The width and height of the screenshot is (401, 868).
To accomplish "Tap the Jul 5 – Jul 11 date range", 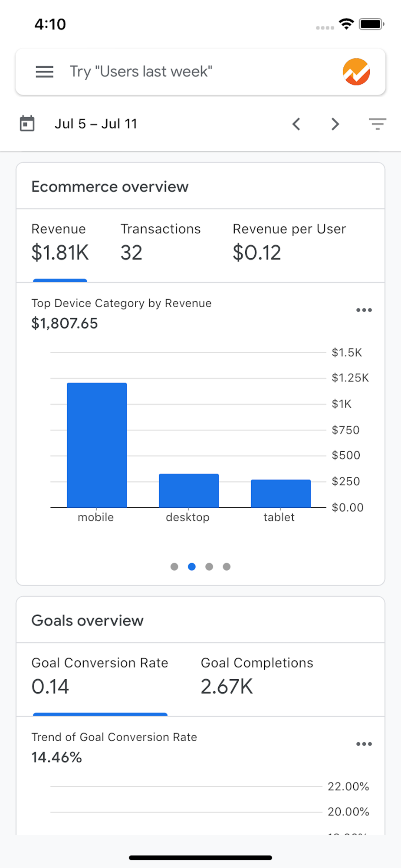I will coord(96,124).
